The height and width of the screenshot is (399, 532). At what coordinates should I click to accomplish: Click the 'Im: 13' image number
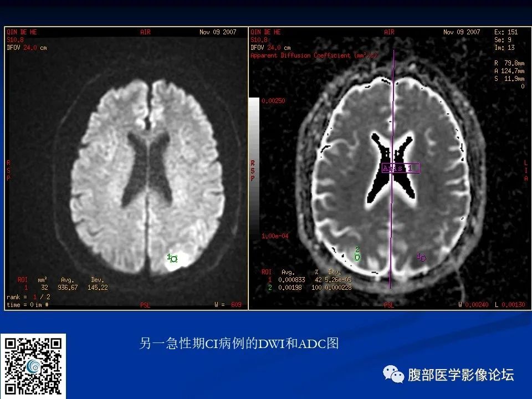pyautogui.click(x=504, y=48)
